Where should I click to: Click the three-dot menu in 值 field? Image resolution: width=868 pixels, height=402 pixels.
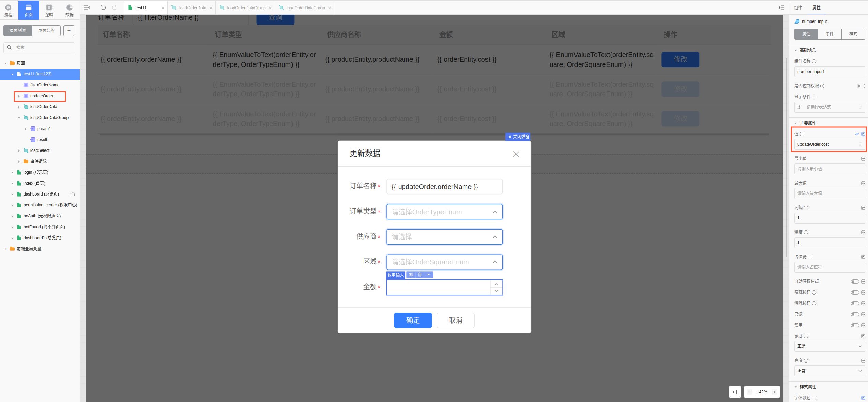tap(860, 144)
